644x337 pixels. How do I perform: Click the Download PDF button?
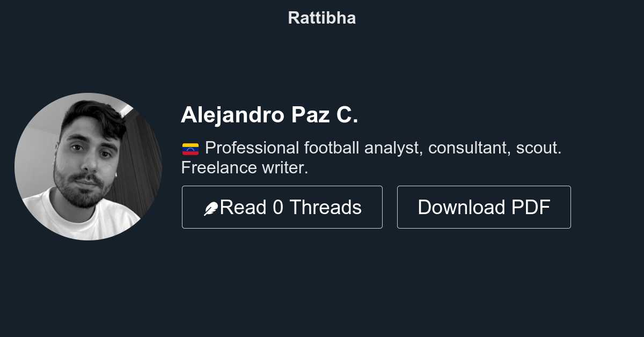[x=484, y=207]
